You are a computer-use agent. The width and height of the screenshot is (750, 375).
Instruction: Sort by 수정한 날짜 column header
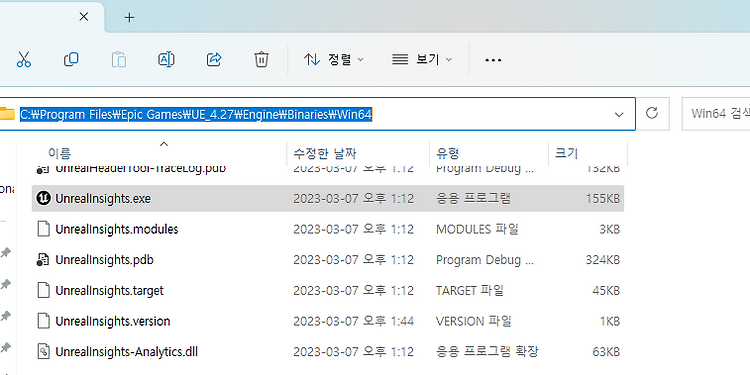pos(325,153)
